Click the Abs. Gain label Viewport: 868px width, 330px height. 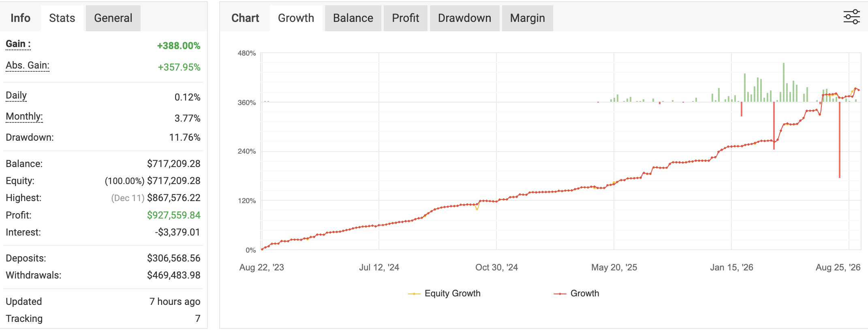28,65
